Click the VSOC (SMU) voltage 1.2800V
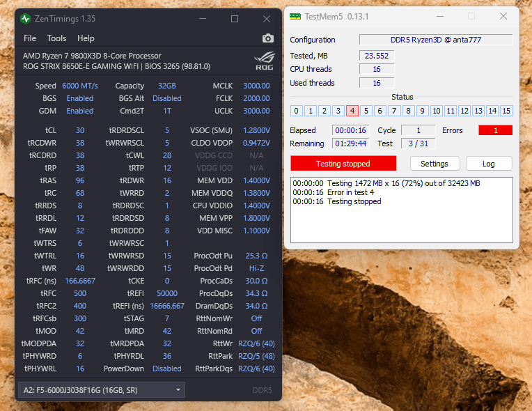Image resolution: width=532 pixels, height=411 pixels. [256, 130]
